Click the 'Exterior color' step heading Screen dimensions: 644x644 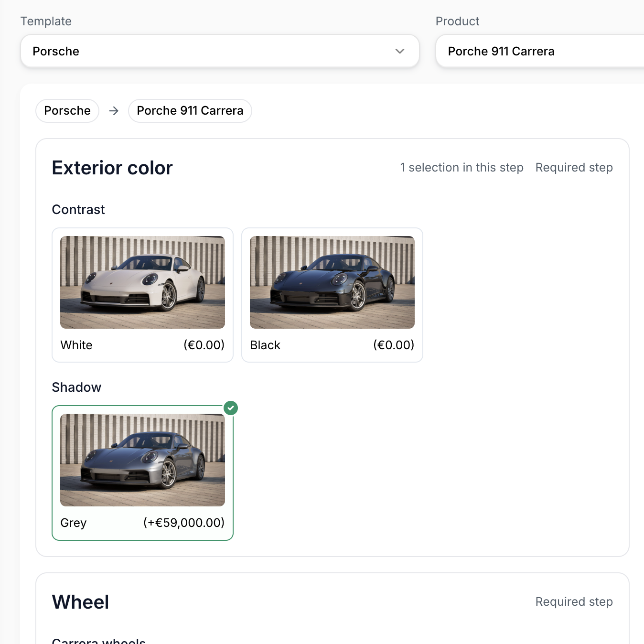coord(112,168)
